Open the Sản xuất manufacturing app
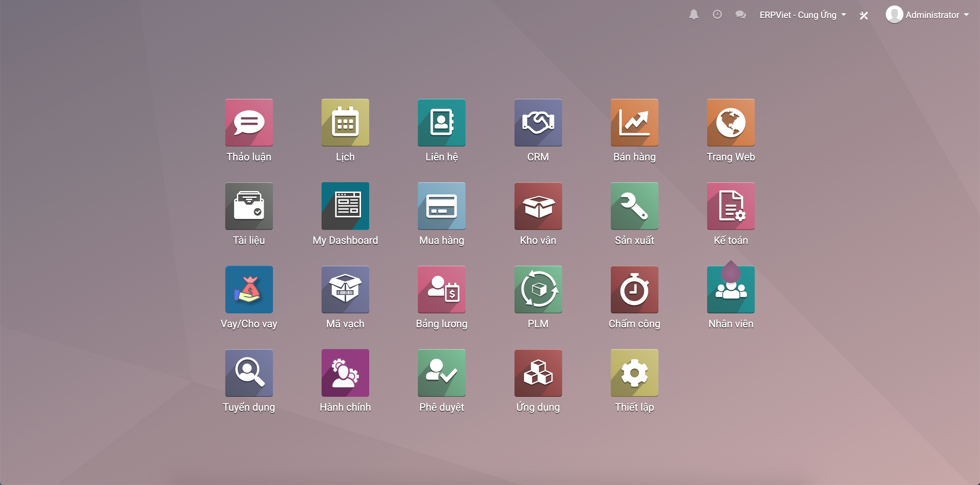 [x=634, y=206]
